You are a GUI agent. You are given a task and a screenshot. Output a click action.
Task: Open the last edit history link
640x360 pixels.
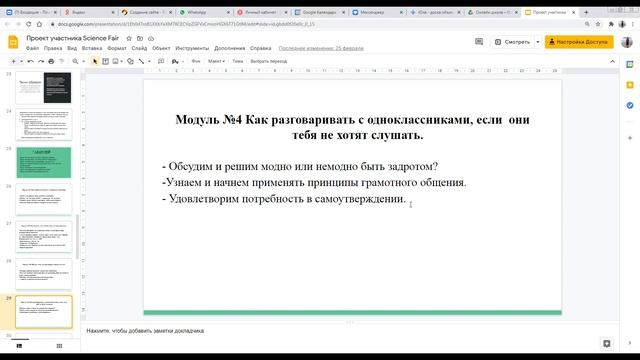321,48
